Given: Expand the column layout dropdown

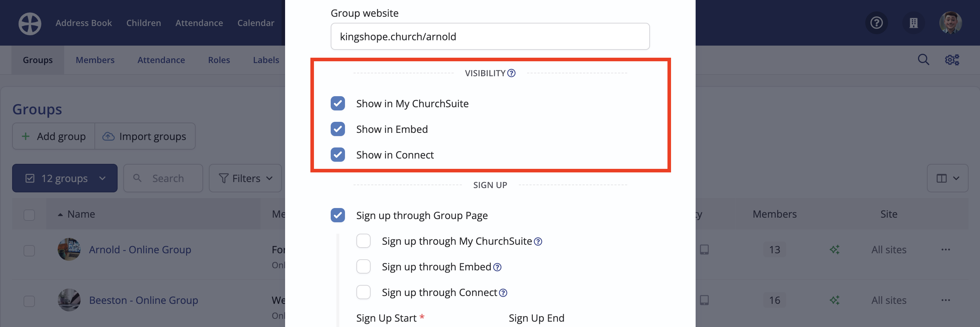Looking at the screenshot, I should [x=947, y=178].
